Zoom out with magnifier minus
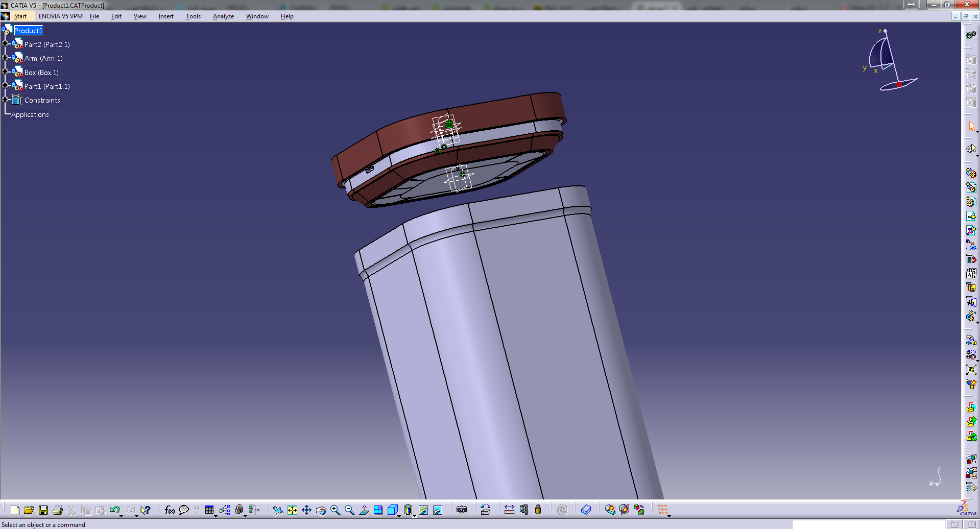Viewport: 980px width, 529px height. (x=349, y=510)
